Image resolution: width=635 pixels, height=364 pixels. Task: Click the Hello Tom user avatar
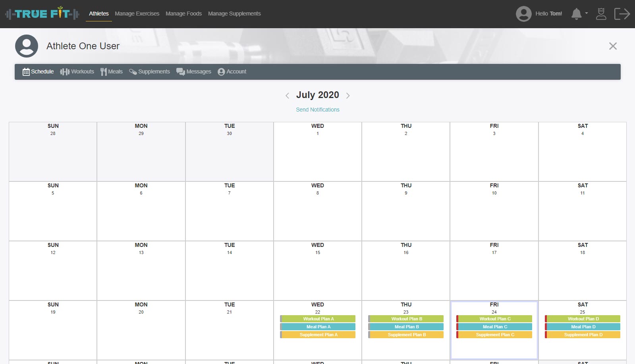click(x=523, y=14)
